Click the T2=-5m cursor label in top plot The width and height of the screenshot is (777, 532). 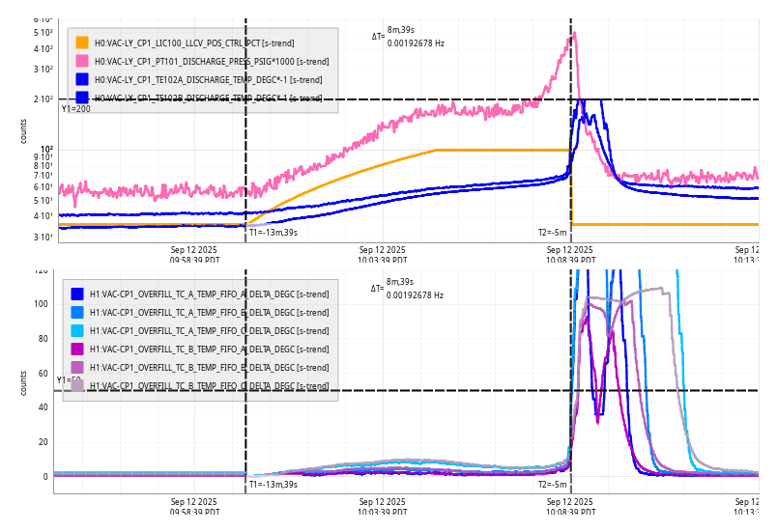pos(553,232)
